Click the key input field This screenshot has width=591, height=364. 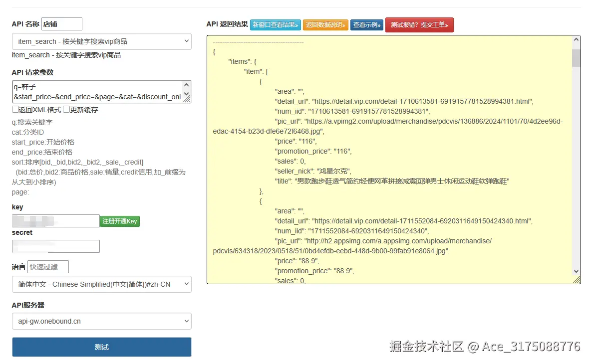click(x=56, y=221)
